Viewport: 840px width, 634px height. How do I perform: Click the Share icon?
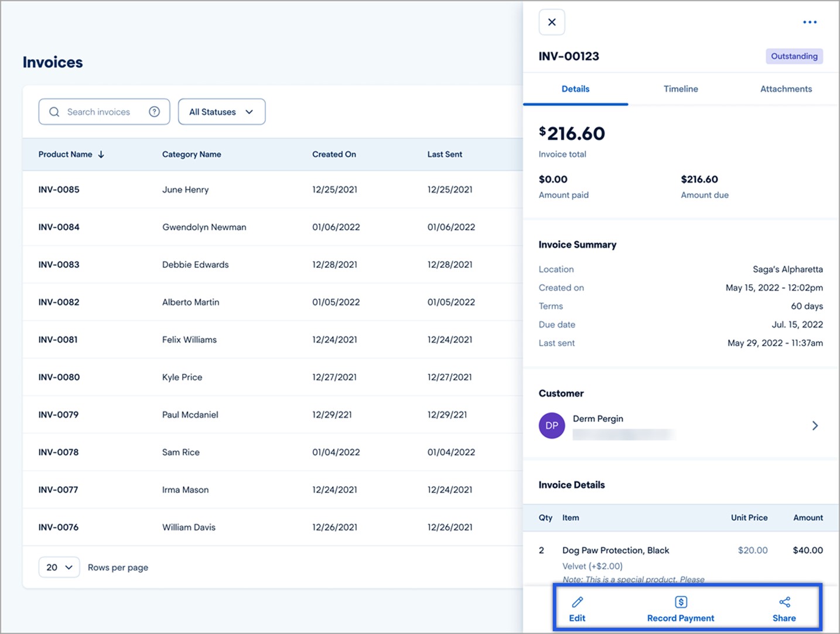(784, 602)
